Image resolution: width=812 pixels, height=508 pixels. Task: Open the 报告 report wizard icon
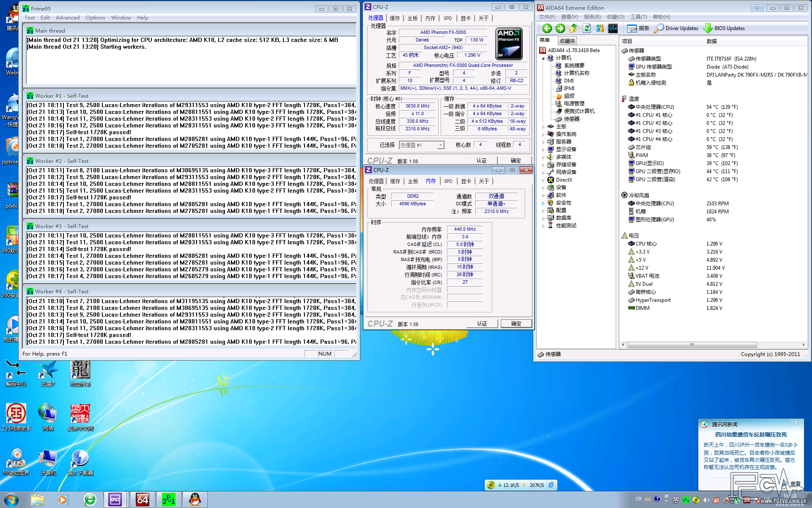(x=638, y=28)
